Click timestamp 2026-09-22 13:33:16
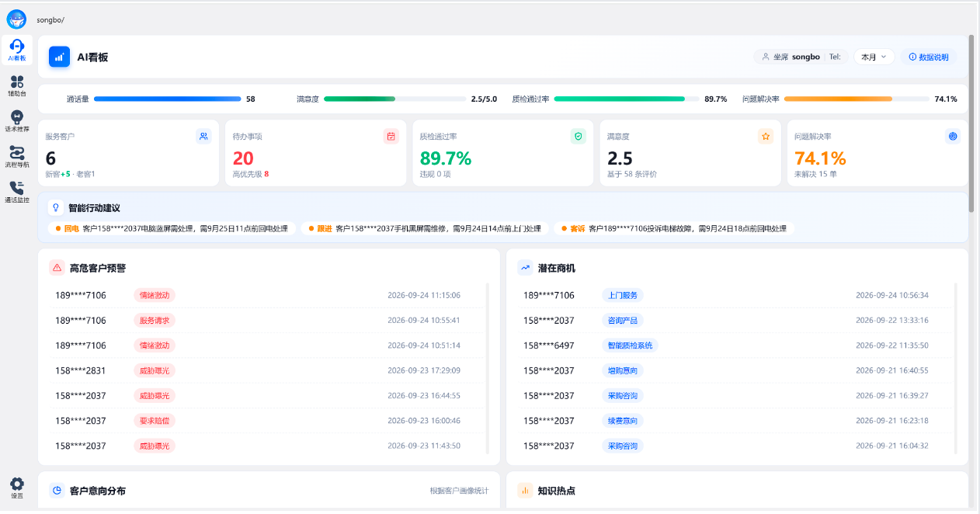 coord(892,321)
